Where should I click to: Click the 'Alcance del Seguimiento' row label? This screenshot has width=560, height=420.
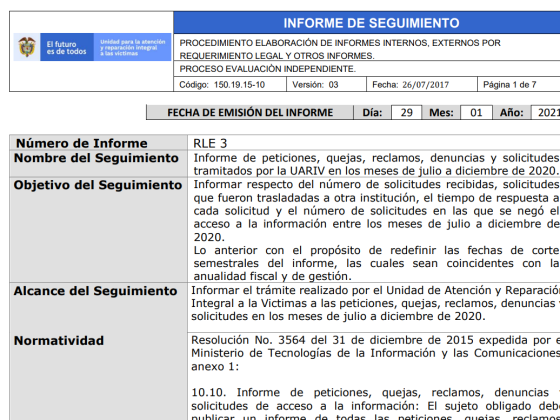(x=95, y=291)
